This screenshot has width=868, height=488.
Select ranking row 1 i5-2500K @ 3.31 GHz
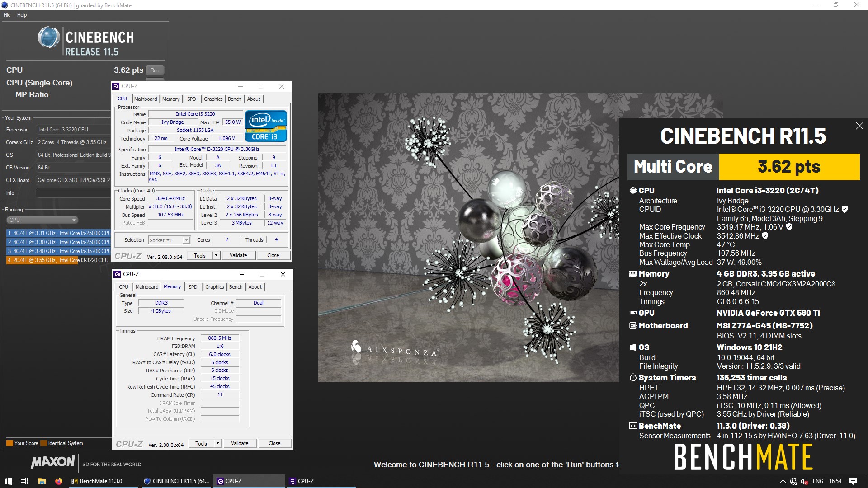click(58, 233)
